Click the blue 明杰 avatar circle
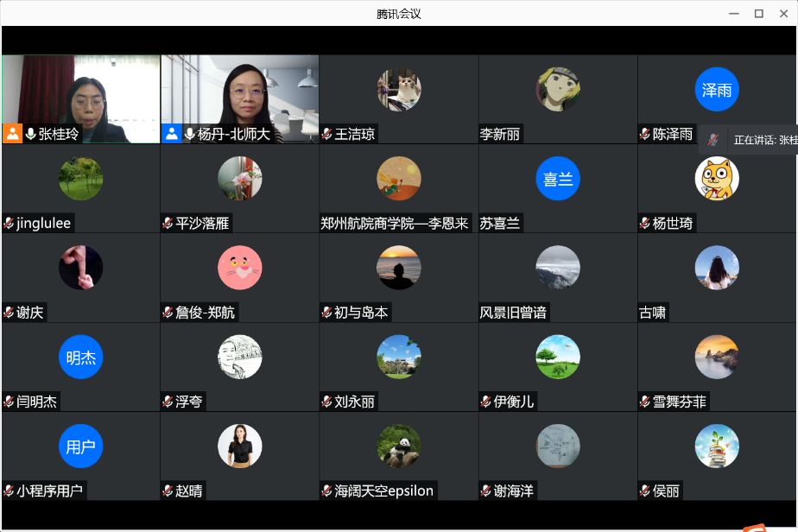Viewport: 798px width, 532px height. click(x=81, y=357)
